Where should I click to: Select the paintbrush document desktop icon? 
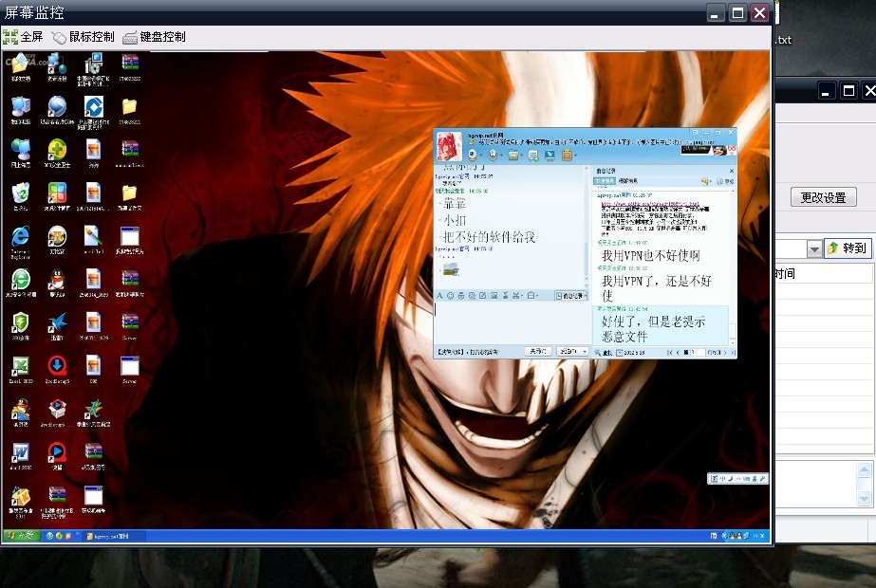coord(93,240)
